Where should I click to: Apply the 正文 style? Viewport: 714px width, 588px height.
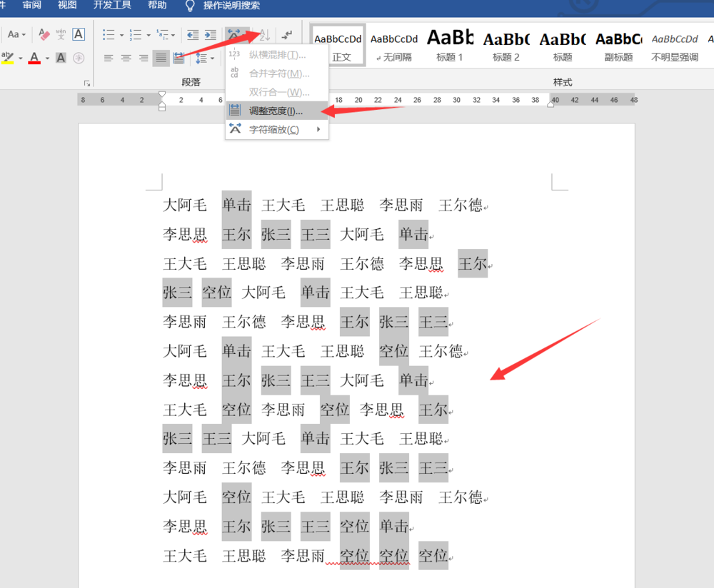click(x=338, y=46)
